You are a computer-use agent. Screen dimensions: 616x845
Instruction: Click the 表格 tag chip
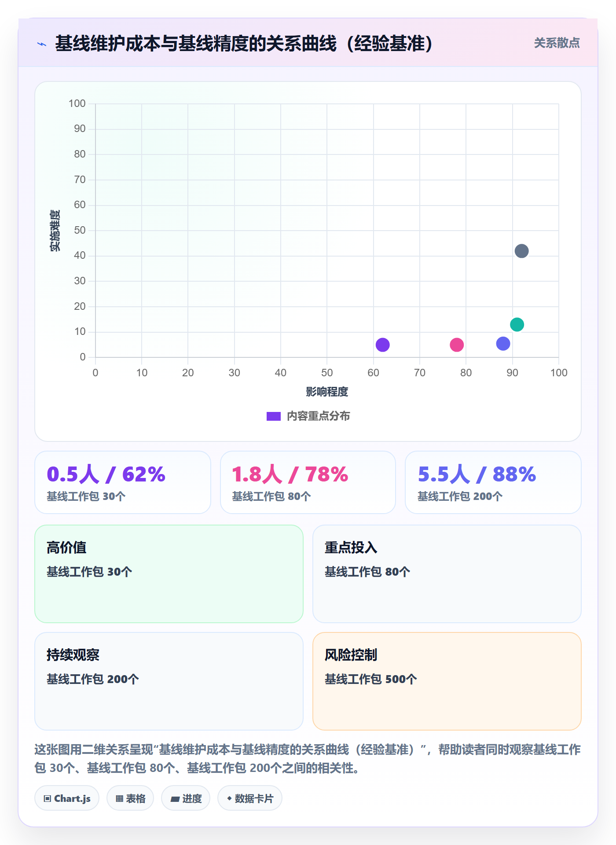[130, 798]
